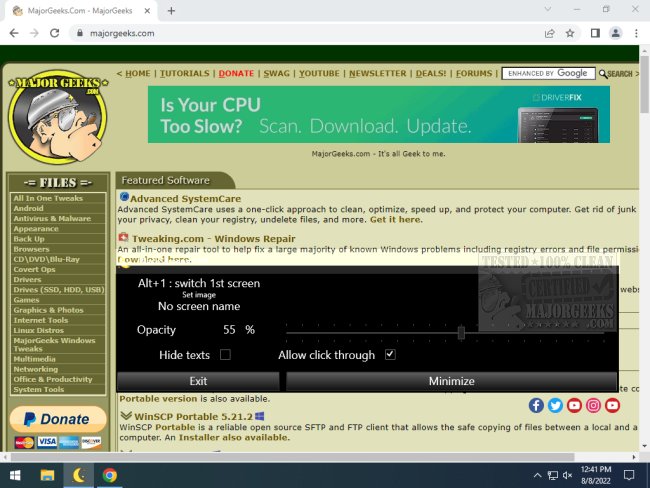
Task: Open the first red YouTube icon
Action: tap(574, 405)
